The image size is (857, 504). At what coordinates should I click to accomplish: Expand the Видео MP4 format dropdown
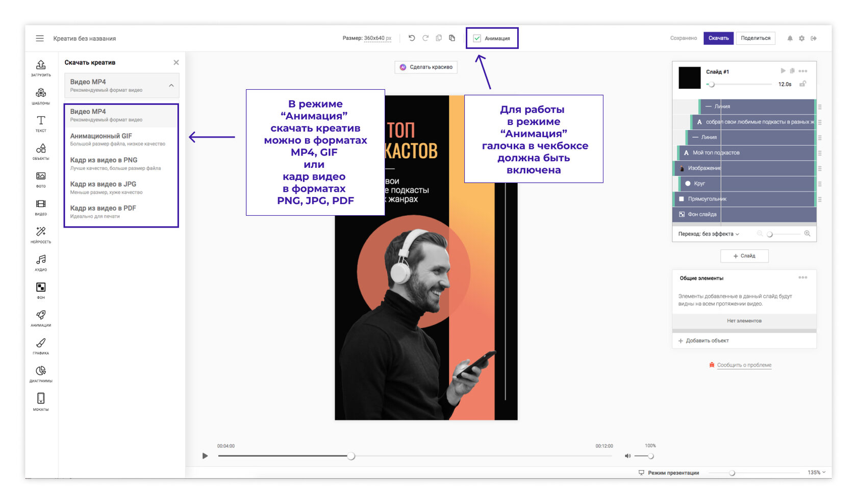pos(121,85)
